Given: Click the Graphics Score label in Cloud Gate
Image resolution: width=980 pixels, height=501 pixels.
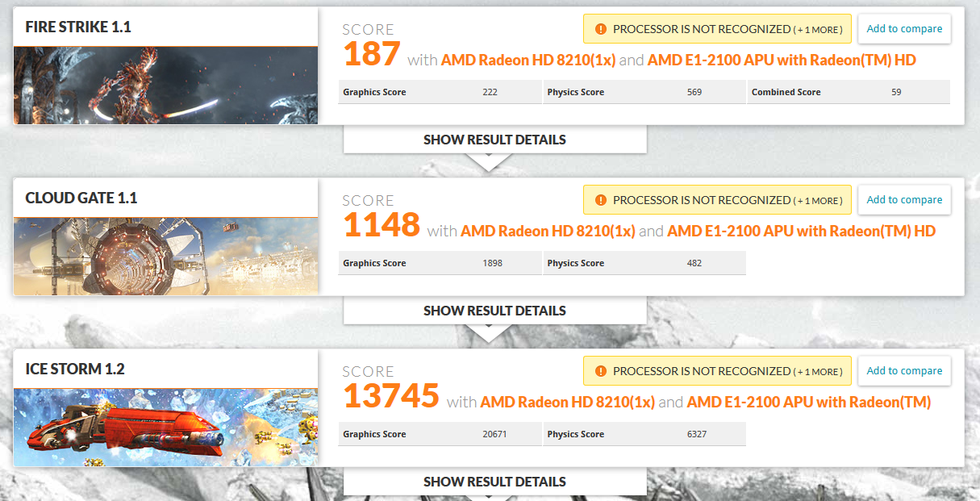Looking at the screenshot, I should click(x=374, y=263).
